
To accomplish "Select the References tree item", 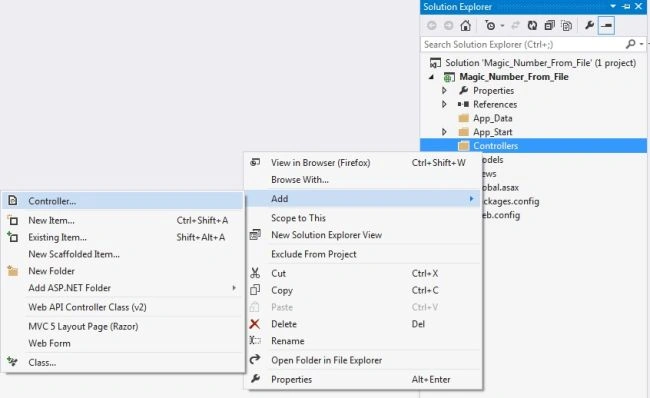I will (495, 104).
